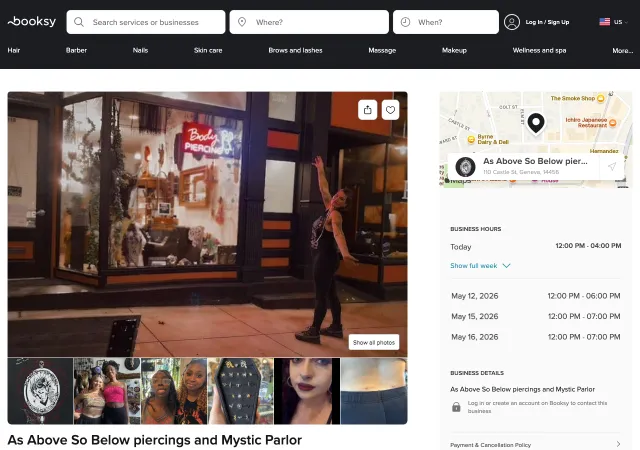
Task: Select the Makeup category
Action: [454, 50]
